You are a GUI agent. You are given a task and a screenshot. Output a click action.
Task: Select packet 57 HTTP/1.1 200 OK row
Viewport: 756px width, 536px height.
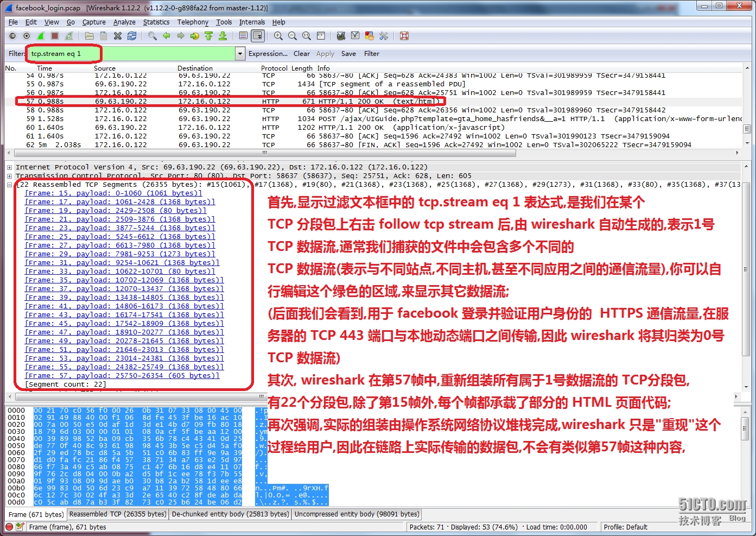(373, 102)
